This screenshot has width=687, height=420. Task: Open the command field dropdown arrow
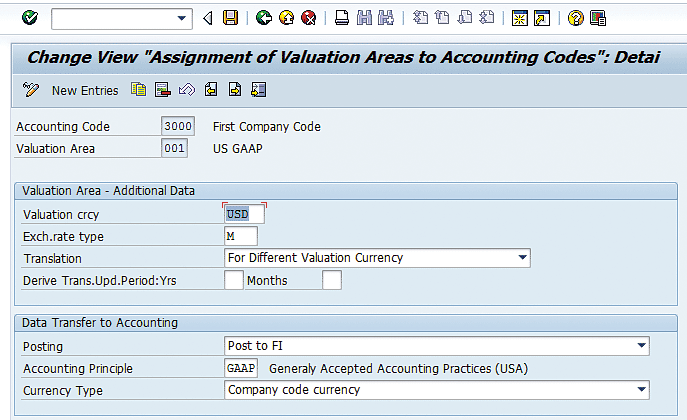181,19
